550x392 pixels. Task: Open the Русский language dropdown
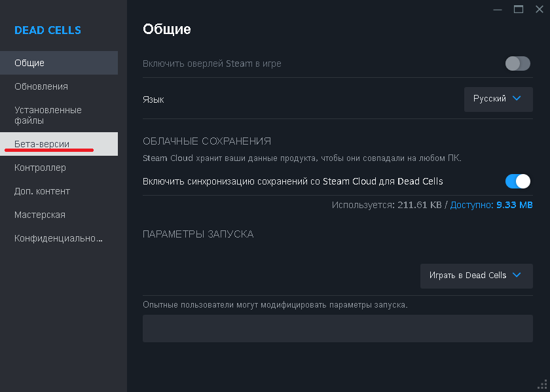tap(498, 99)
